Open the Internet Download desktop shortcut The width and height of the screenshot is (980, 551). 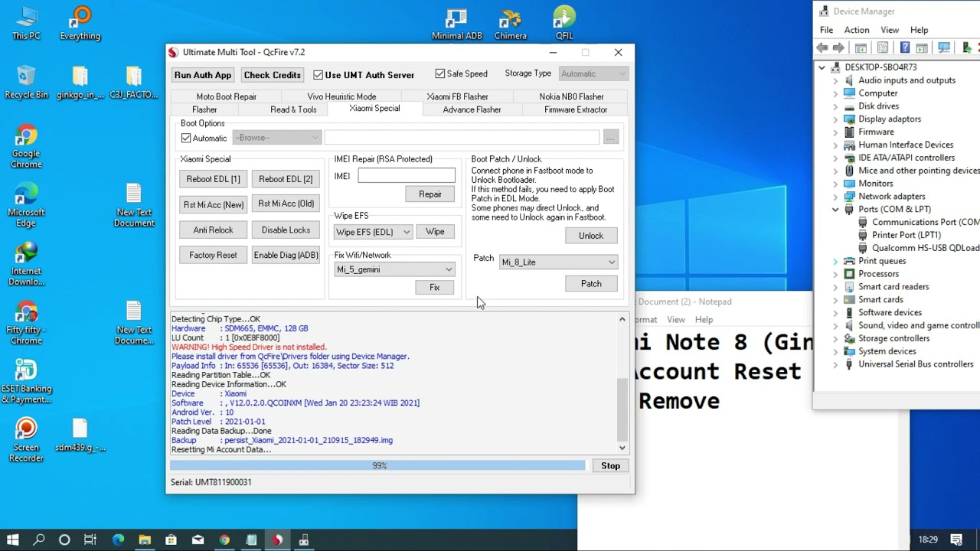(x=26, y=264)
